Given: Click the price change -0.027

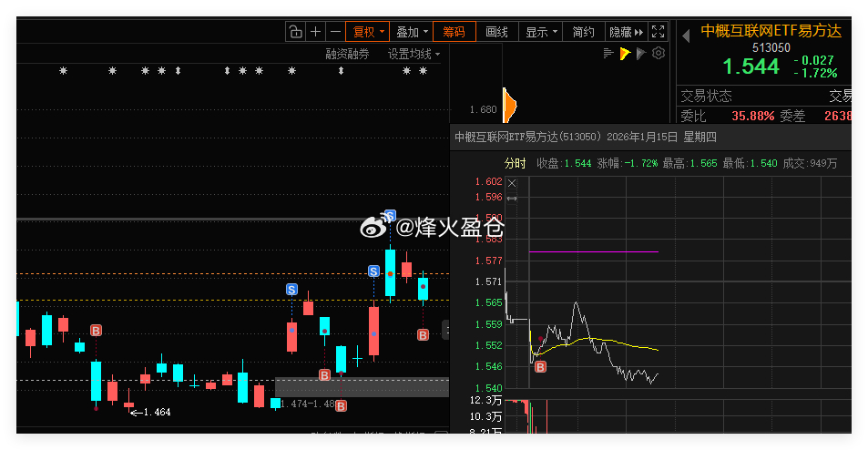Looking at the screenshot, I should (x=813, y=60).
